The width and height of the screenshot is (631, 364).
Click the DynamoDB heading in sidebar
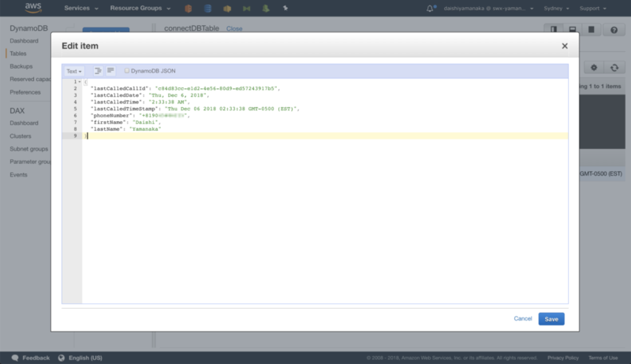pos(28,28)
